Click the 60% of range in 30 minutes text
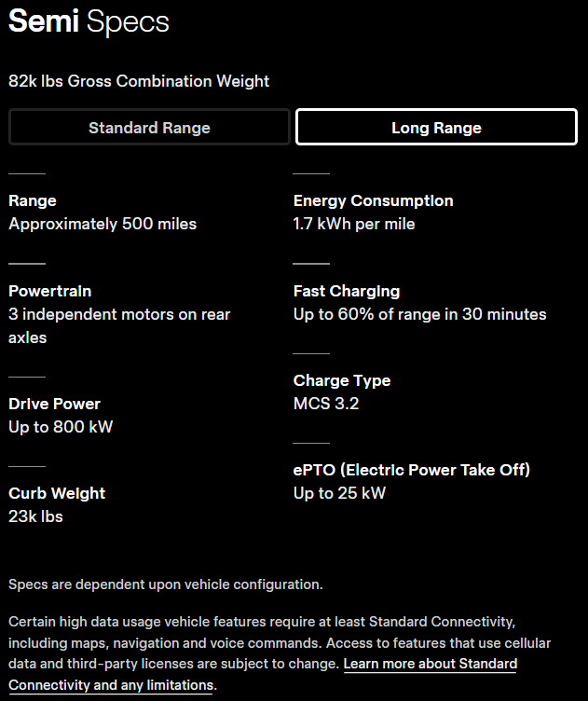The height and width of the screenshot is (701, 588). (x=419, y=314)
